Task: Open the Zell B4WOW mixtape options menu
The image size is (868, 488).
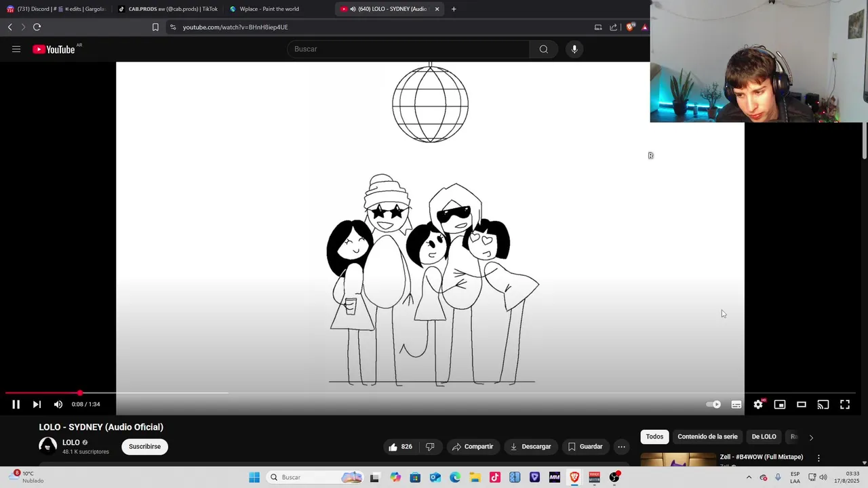Action: pyautogui.click(x=818, y=458)
